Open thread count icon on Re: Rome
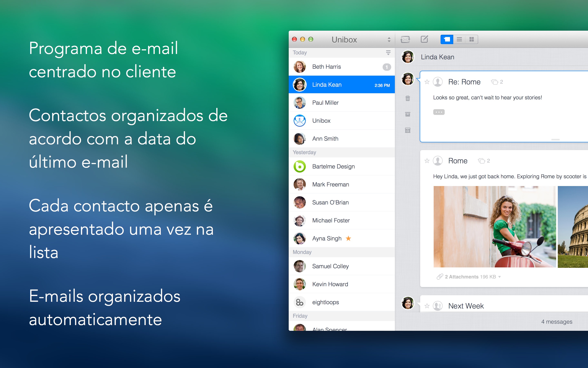Viewport: 588px width, 368px height. point(494,82)
